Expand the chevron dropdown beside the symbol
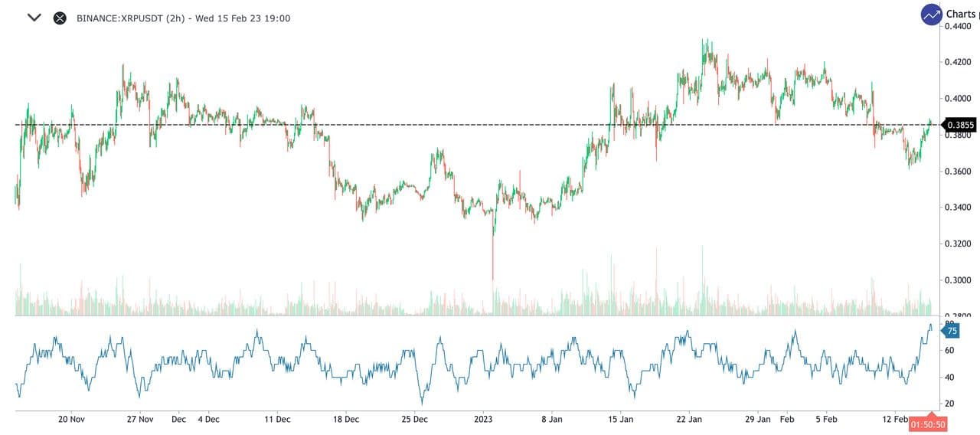980x435 pixels. (x=34, y=18)
